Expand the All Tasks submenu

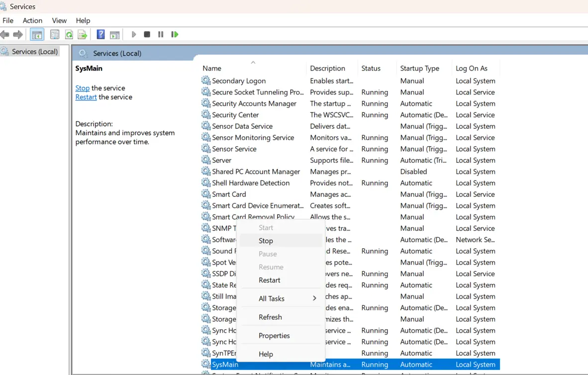tap(272, 298)
